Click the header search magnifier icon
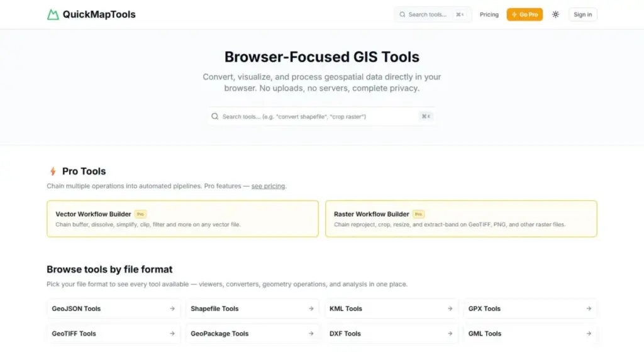The height and width of the screenshot is (362, 644). tap(402, 14)
